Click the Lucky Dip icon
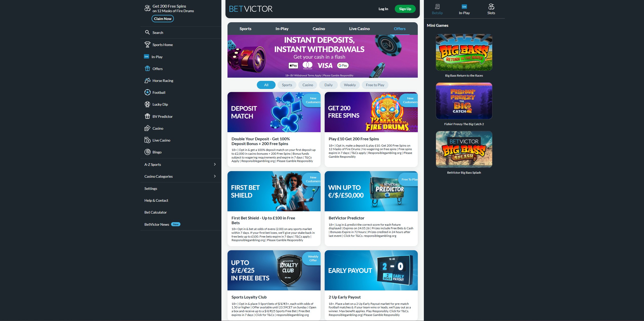Screen dimensions: 644x321 pyautogui.click(x=147, y=104)
